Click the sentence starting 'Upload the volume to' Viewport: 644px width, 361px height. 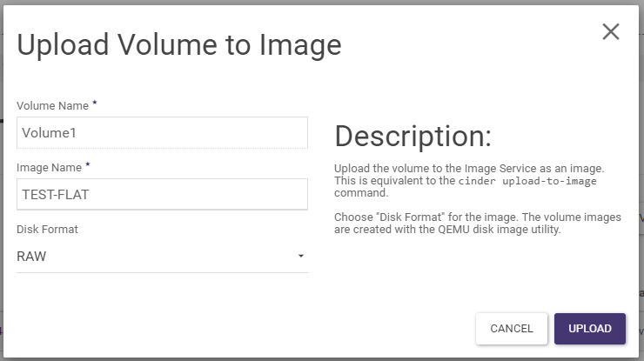pos(469,169)
